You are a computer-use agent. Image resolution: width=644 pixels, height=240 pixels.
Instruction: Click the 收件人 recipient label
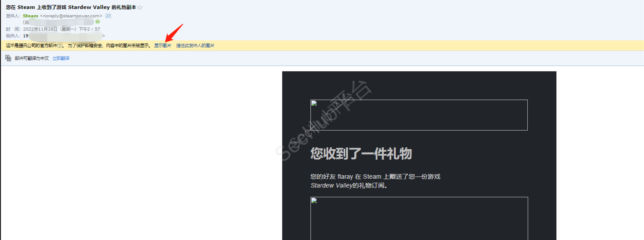pos(13,36)
